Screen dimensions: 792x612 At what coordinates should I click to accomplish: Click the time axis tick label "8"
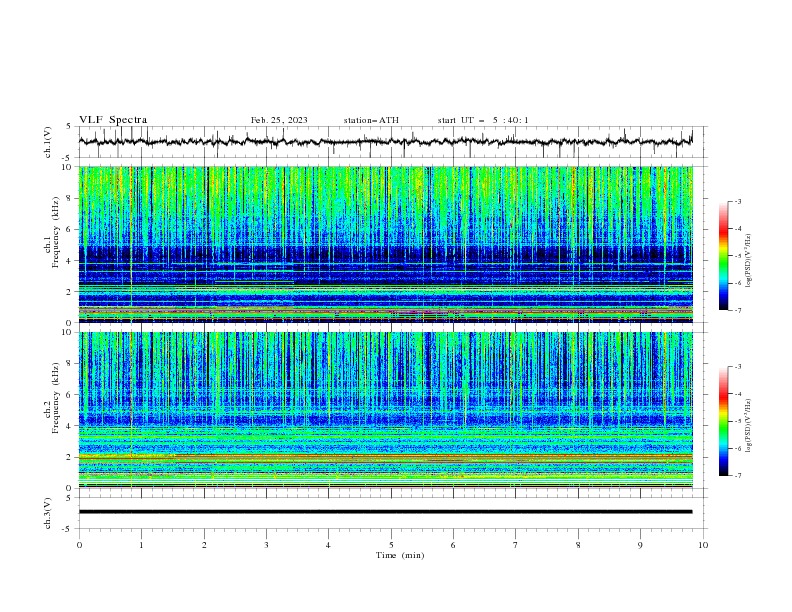click(x=578, y=545)
